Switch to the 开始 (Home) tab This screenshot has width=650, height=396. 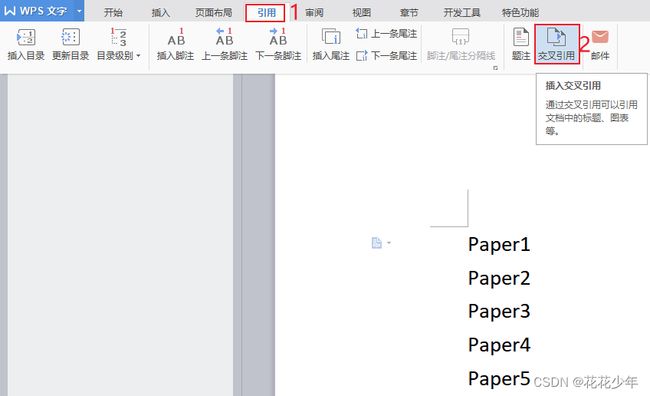(113, 12)
